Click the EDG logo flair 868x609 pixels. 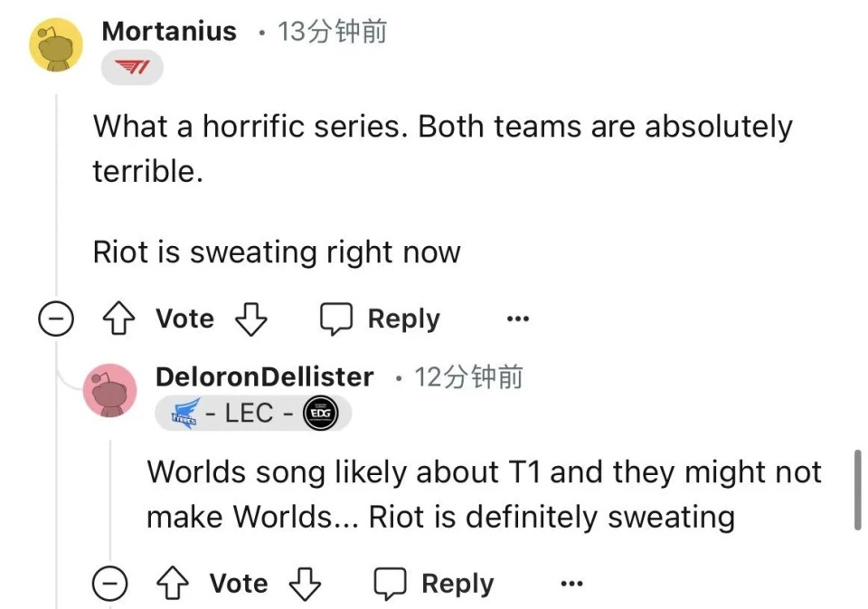(318, 414)
